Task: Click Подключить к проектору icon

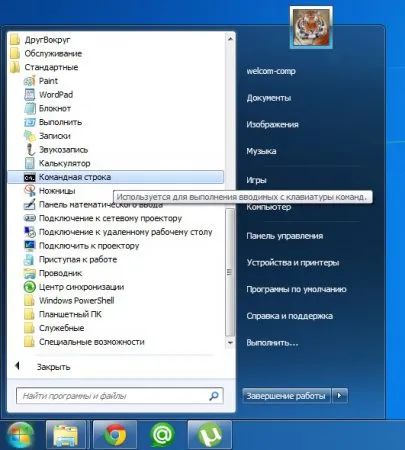Action: point(29,245)
